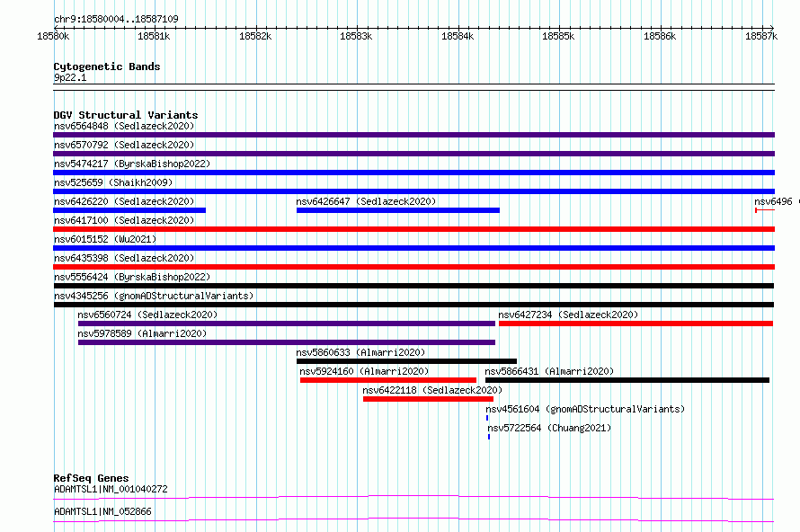This screenshot has width=800, height=532.
Task: Click the chr9:18580004..18587109 coordinates label
Action: click(116, 19)
